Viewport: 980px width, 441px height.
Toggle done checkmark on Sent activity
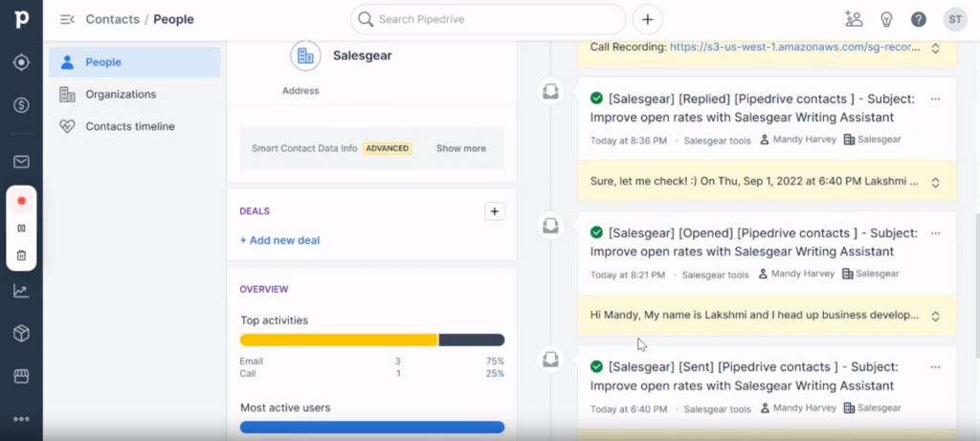tap(596, 366)
